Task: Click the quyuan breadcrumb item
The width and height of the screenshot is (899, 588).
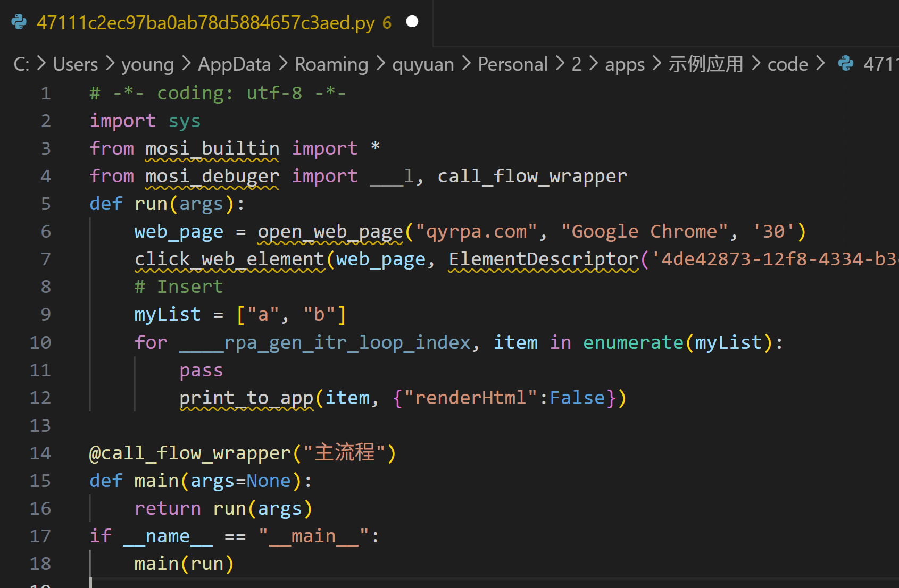Action: (x=423, y=64)
